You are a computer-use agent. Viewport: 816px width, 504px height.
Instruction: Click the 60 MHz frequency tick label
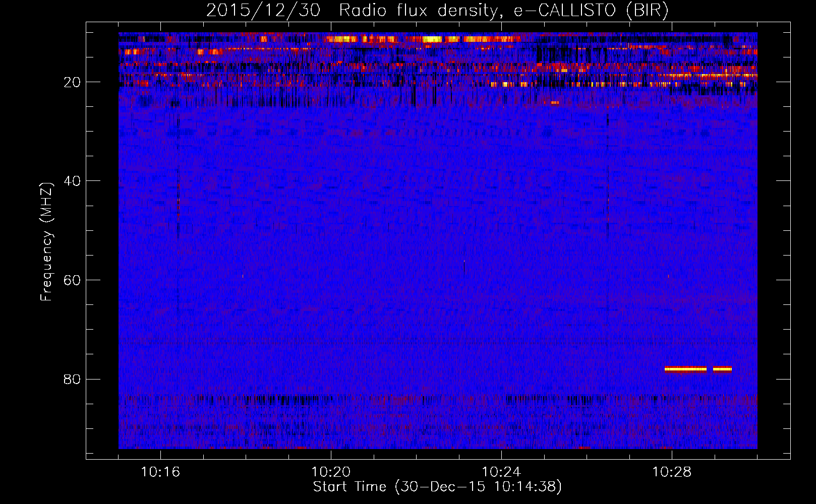click(x=73, y=281)
